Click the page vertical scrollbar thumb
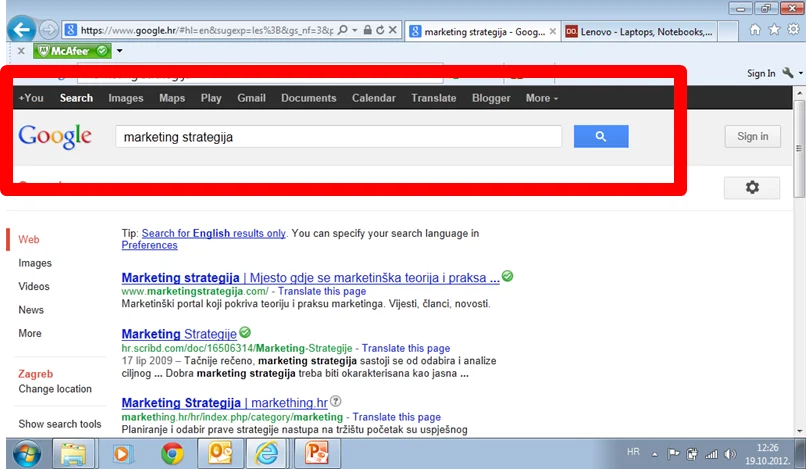 pos(799,149)
